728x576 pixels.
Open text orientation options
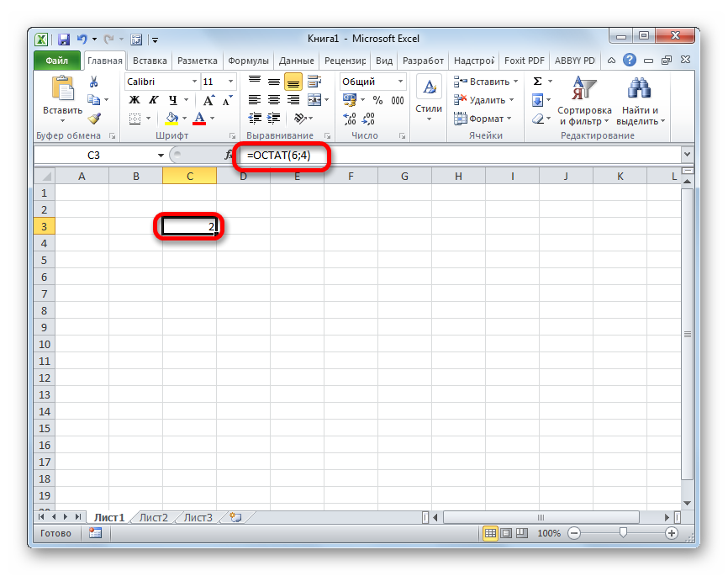pos(300,119)
